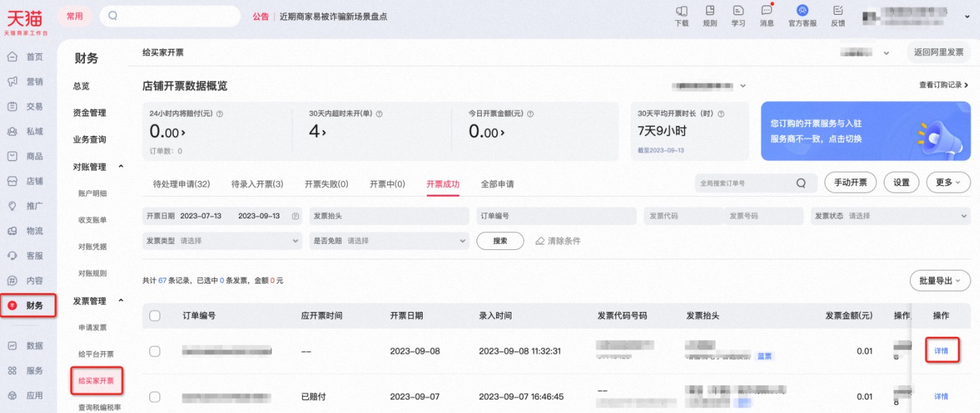Open 查看订购记录 link
The height and width of the screenshot is (413, 980).
point(944,85)
